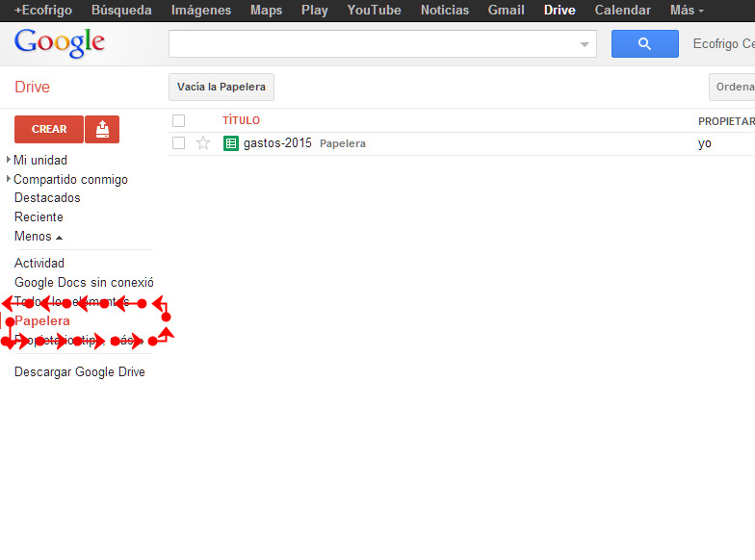The image size is (755, 560).
Task: Open Google Docs sin conexión
Action: (84, 283)
